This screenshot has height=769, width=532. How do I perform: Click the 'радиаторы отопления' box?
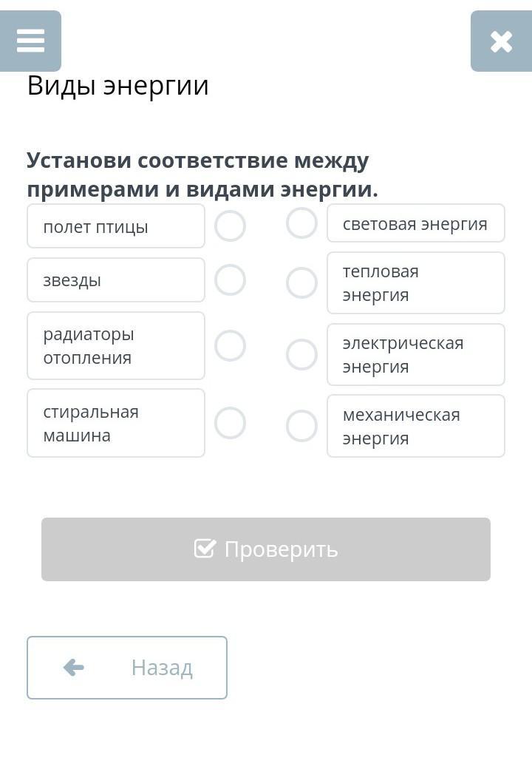[x=116, y=345]
